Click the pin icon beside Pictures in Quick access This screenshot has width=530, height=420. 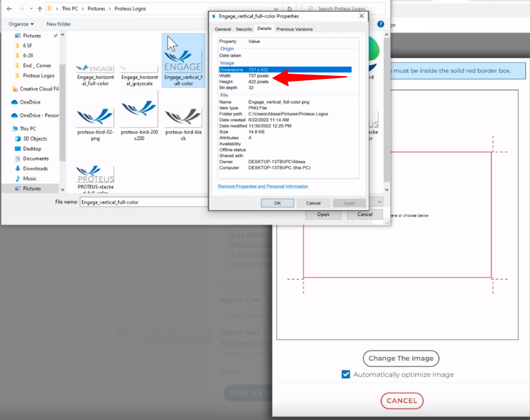55,36
